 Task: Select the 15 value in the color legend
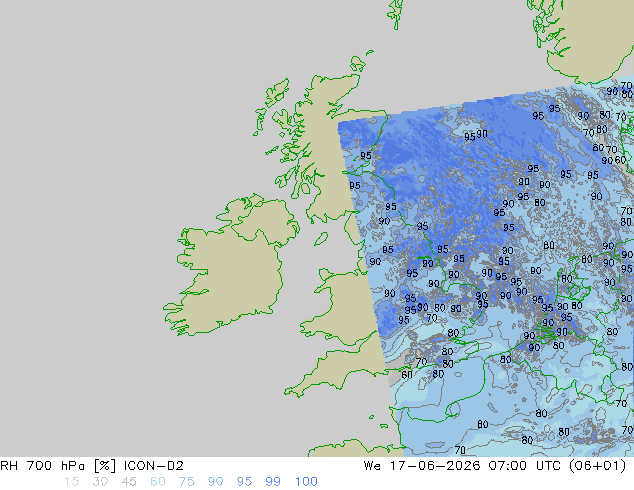pos(71,482)
